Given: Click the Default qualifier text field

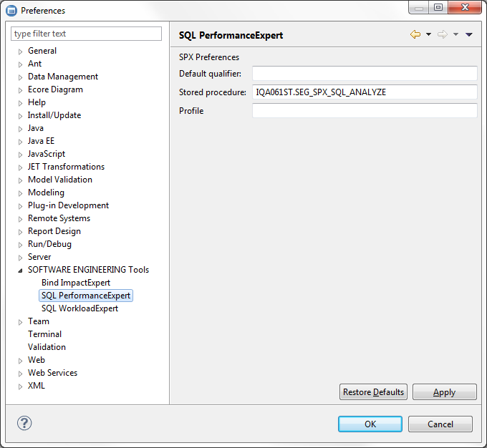Looking at the screenshot, I should tap(364, 73).
